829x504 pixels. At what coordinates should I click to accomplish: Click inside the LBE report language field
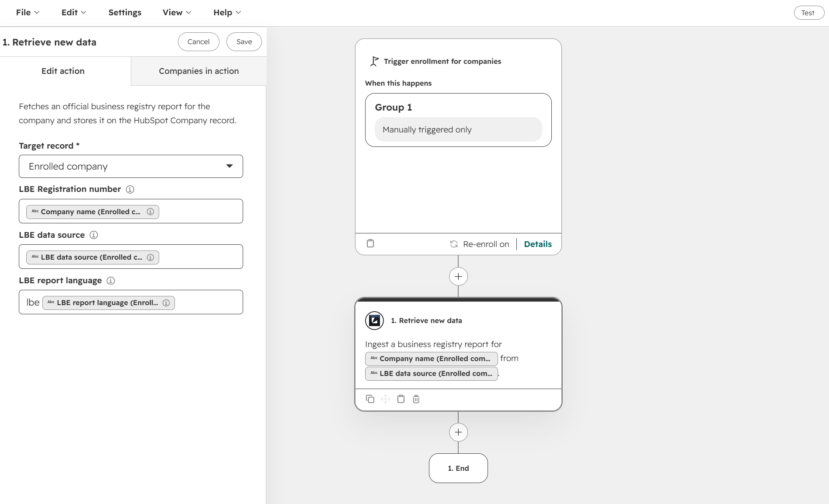[131, 302]
